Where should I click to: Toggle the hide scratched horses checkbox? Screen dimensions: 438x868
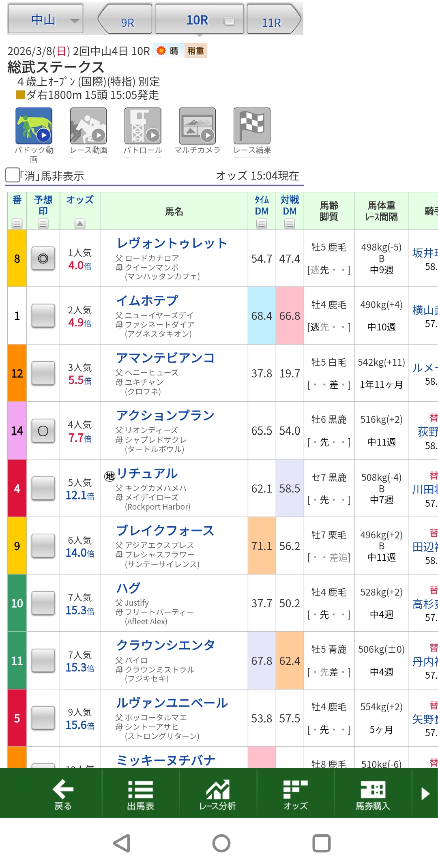pyautogui.click(x=13, y=175)
